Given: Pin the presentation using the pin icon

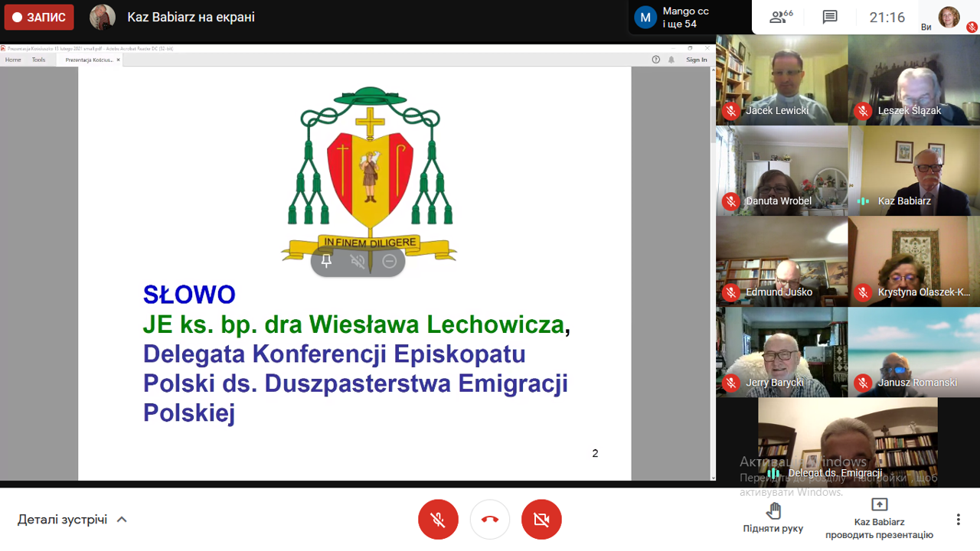Looking at the screenshot, I should coord(327,261).
